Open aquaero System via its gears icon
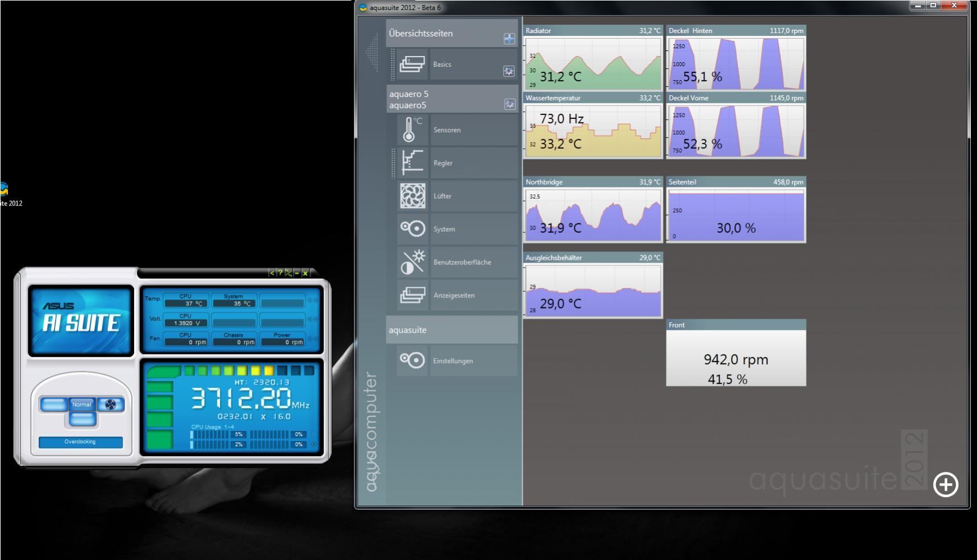 [412, 229]
